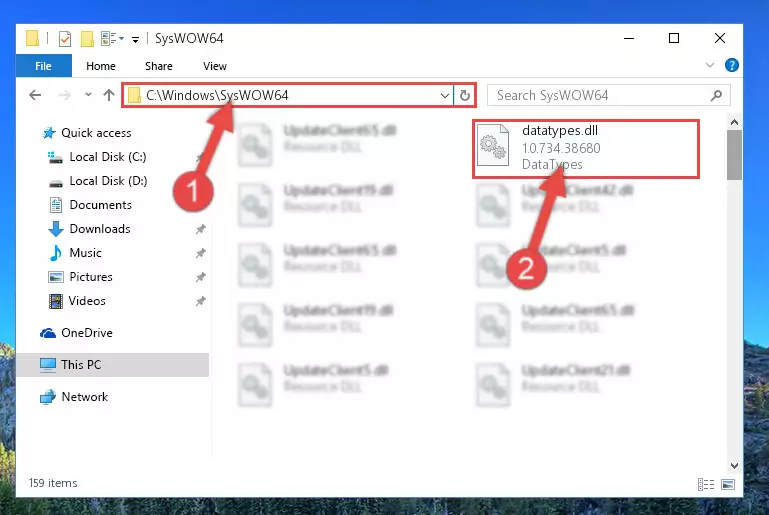Select the datatypes.dll file
This screenshot has width=769, height=515.
(586, 149)
